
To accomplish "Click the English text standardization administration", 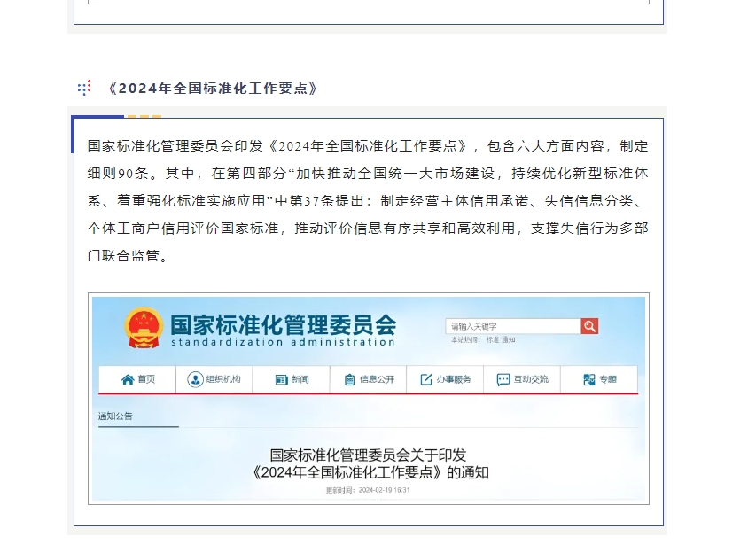I will pyautogui.click(x=284, y=342).
